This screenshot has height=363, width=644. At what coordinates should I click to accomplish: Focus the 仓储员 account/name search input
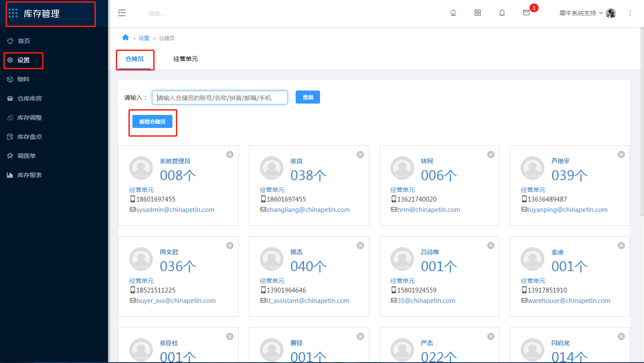(x=220, y=97)
